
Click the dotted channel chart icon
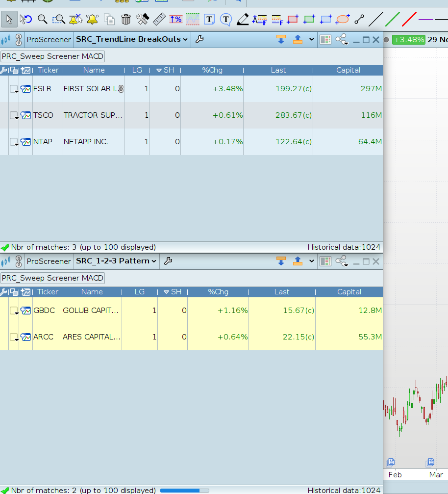192,20
